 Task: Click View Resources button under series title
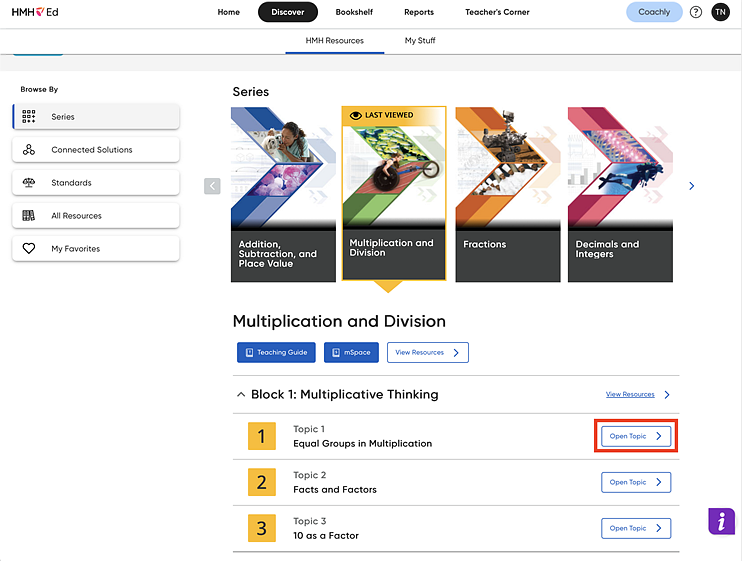tap(428, 352)
